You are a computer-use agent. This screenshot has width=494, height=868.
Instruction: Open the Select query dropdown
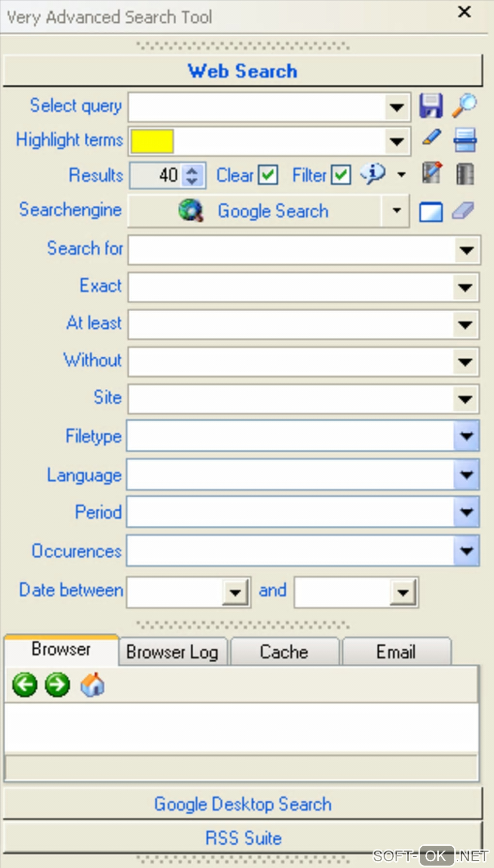point(397,107)
